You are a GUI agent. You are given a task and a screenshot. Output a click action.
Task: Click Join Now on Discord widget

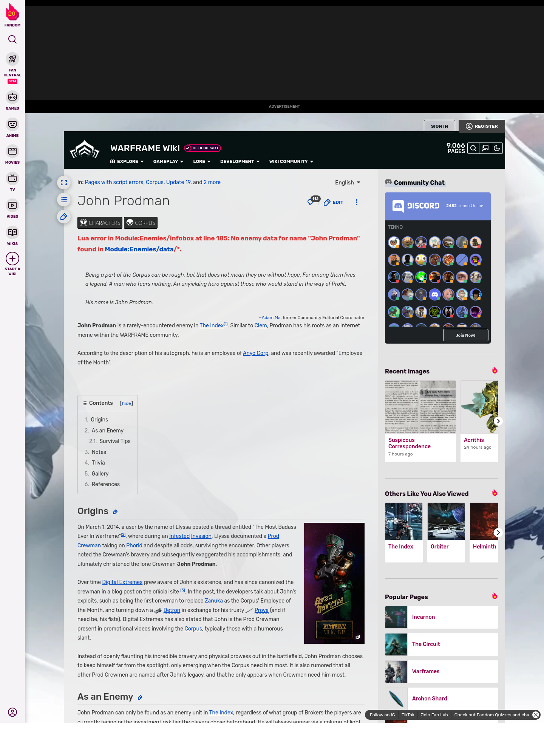point(466,335)
